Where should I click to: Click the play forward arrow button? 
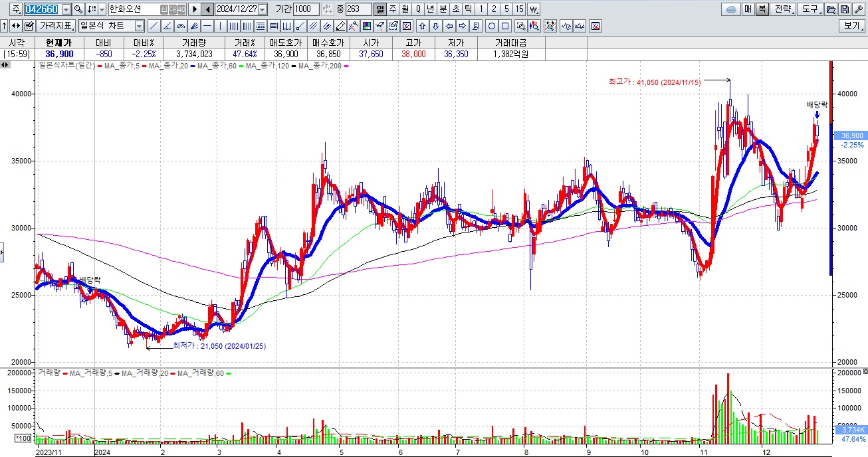[195, 9]
